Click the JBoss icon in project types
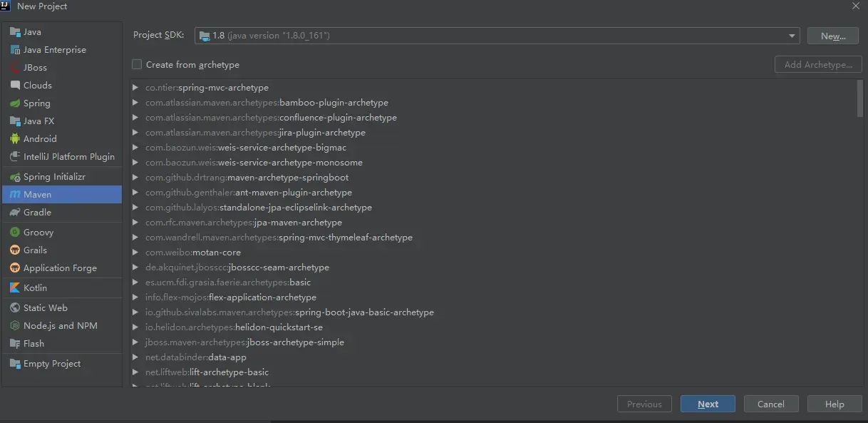This screenshot has width=868, height=423. 15,68
